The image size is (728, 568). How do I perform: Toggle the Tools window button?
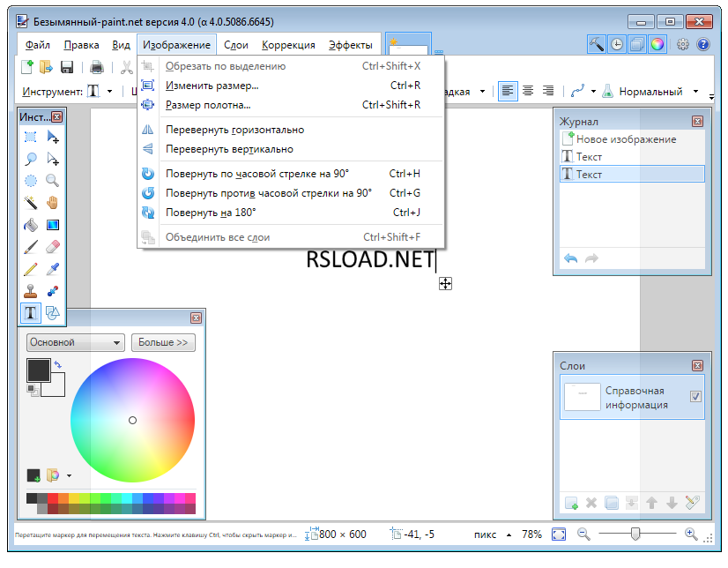tap(597, 45)
